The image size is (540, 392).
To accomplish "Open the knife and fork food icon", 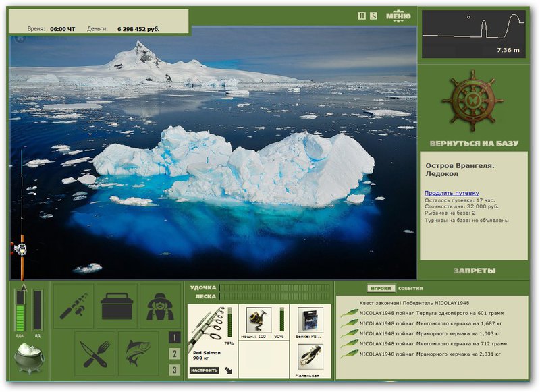I will coord(95,354).
